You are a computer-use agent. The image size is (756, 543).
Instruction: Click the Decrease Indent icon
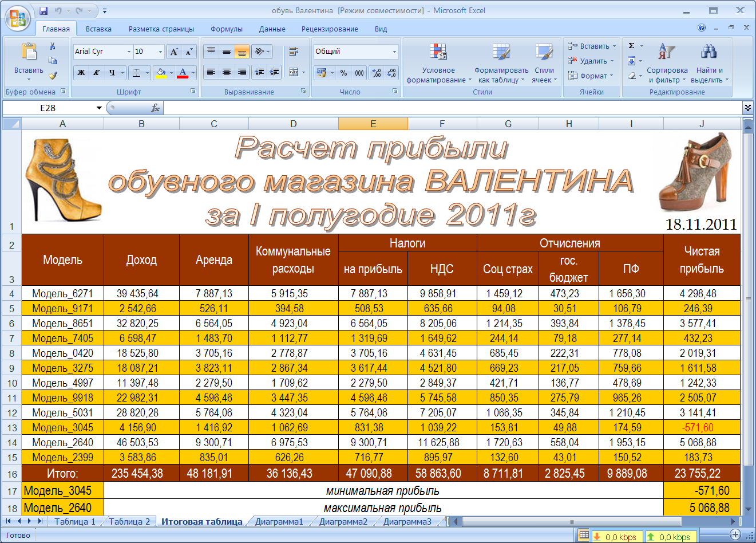point(259,72)
